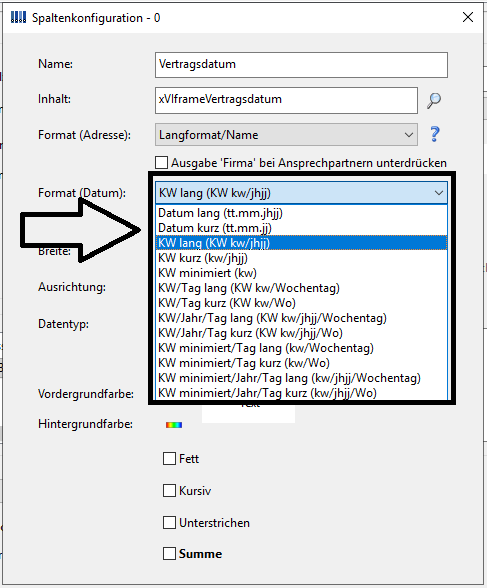Screen dimensions: 487x588
Task: Open the blue question mark help icon
Action: tap(435, 134)
